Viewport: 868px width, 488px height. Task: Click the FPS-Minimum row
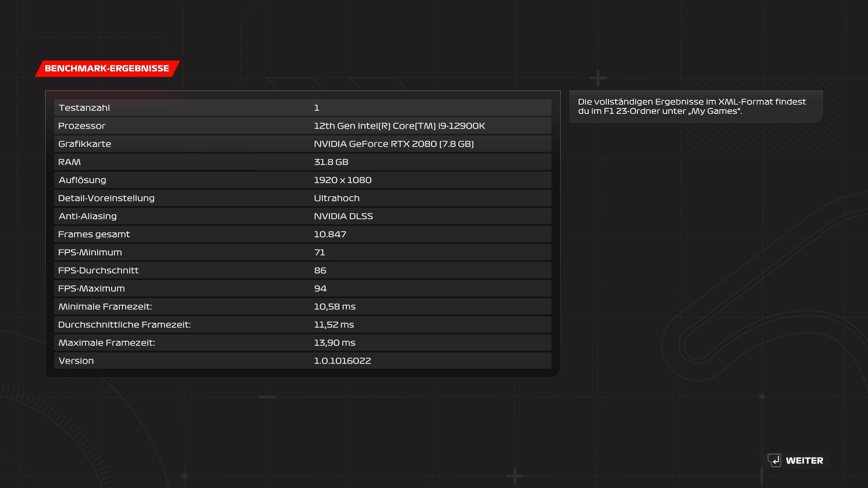(302, 252)
